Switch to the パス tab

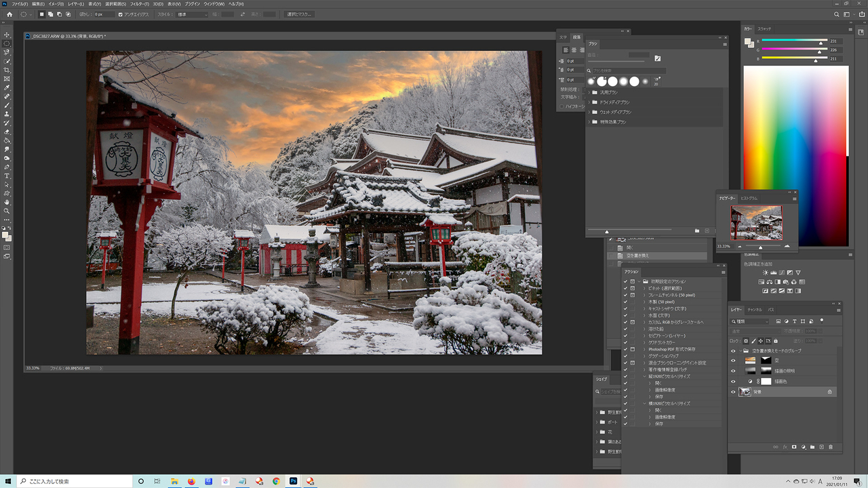pyautogui.click(x=771, y=310)
